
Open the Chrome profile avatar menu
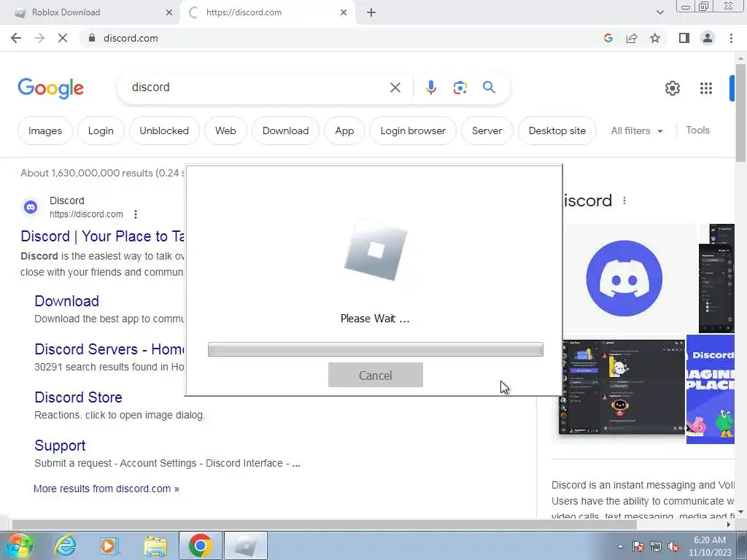(708, 38)
